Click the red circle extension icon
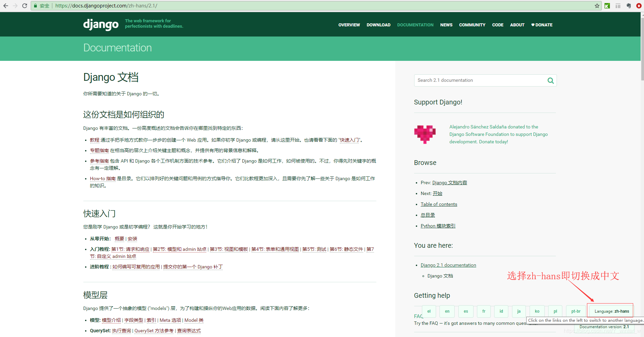Viewport: 644px width, 337px height. (639, 6)
